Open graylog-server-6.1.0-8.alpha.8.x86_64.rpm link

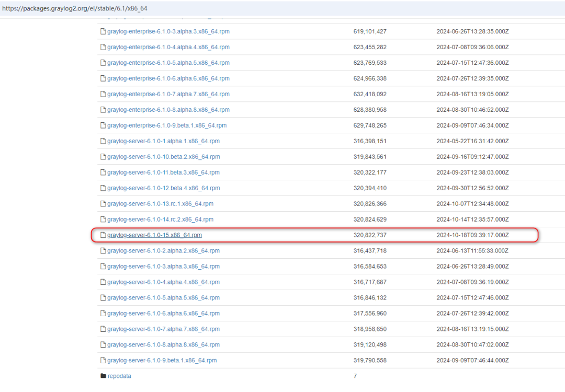pyautogui.click(x=163, y=344)
